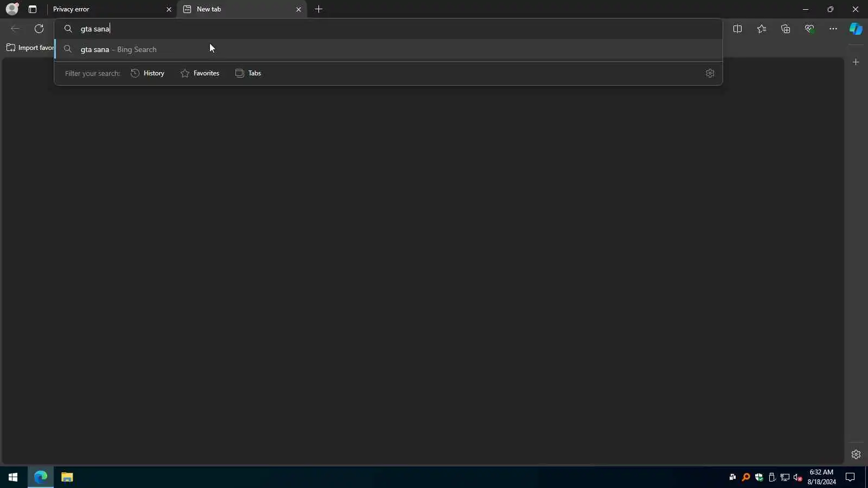Open address bar suggestion settings gear
Viewport: 868px width, 488px height.
coord(710,73)
